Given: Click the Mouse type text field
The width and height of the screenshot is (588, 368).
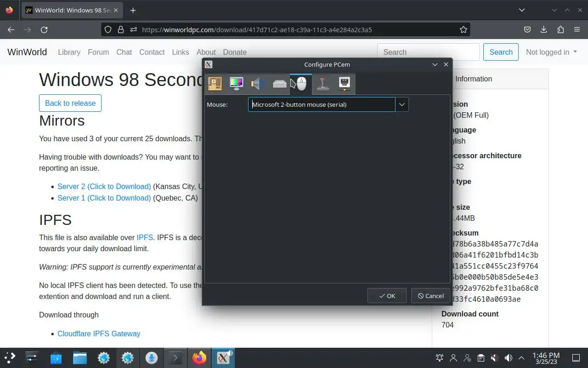Looking at the screenshot, I should pyautogui.click(x=322, y=104).
